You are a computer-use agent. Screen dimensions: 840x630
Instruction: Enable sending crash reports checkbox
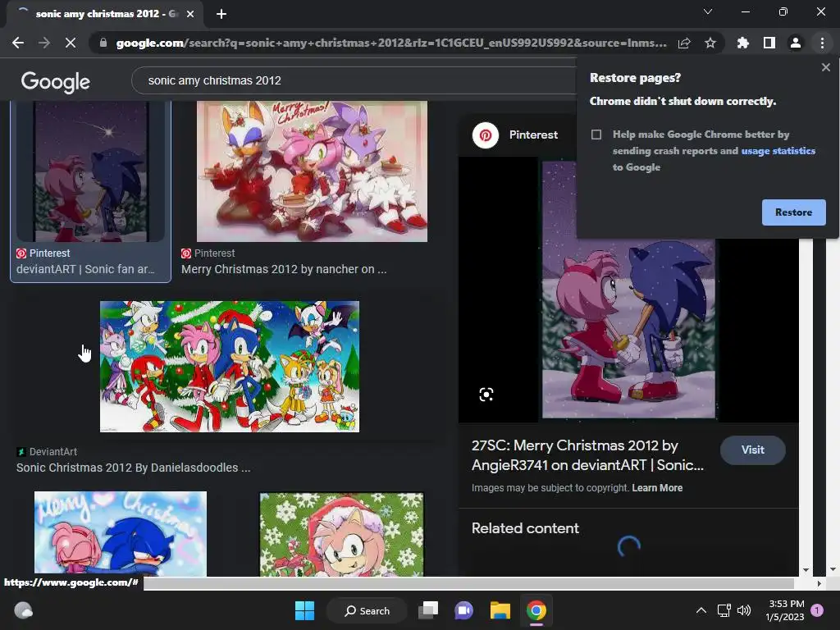(x=596, y=135)
